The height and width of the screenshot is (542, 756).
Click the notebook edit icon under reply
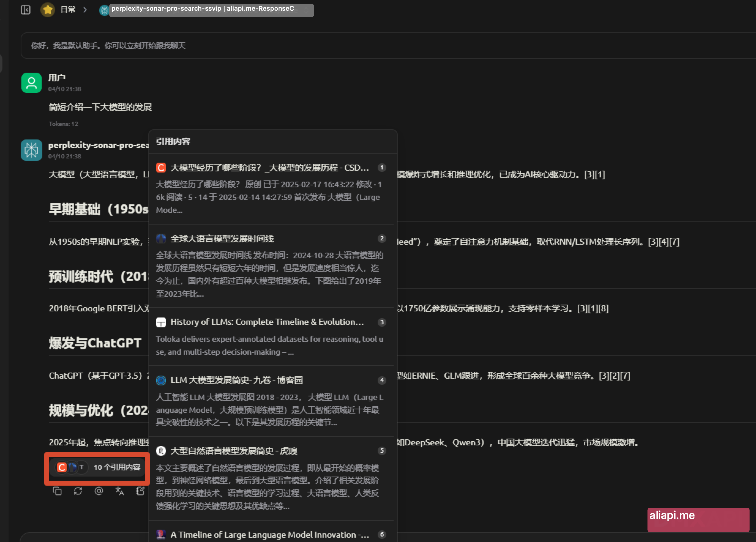tap(140, 491)
